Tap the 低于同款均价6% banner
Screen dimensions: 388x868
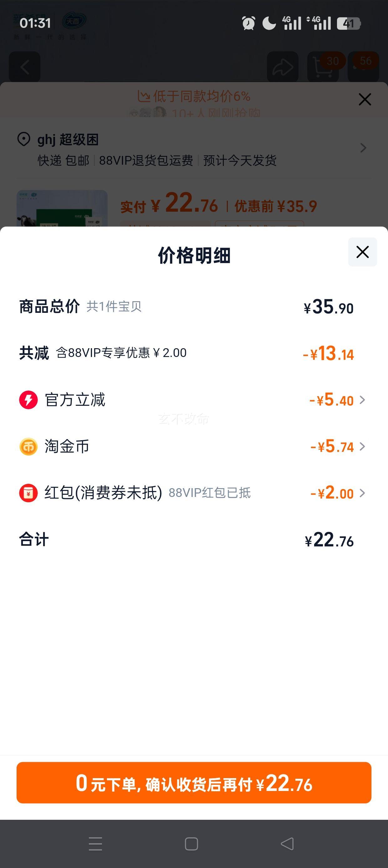tap(194, 96)
